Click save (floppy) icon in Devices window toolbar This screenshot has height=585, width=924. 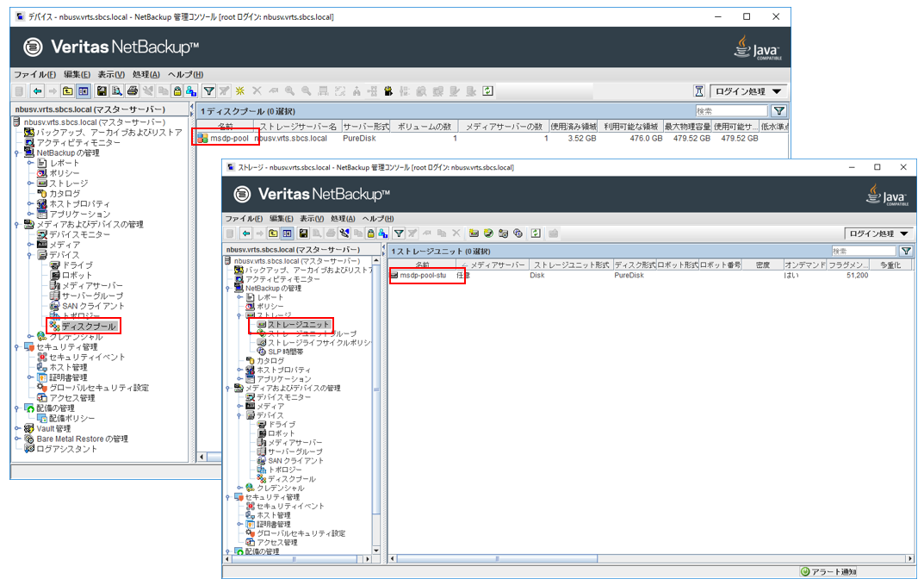coord(102,90)
